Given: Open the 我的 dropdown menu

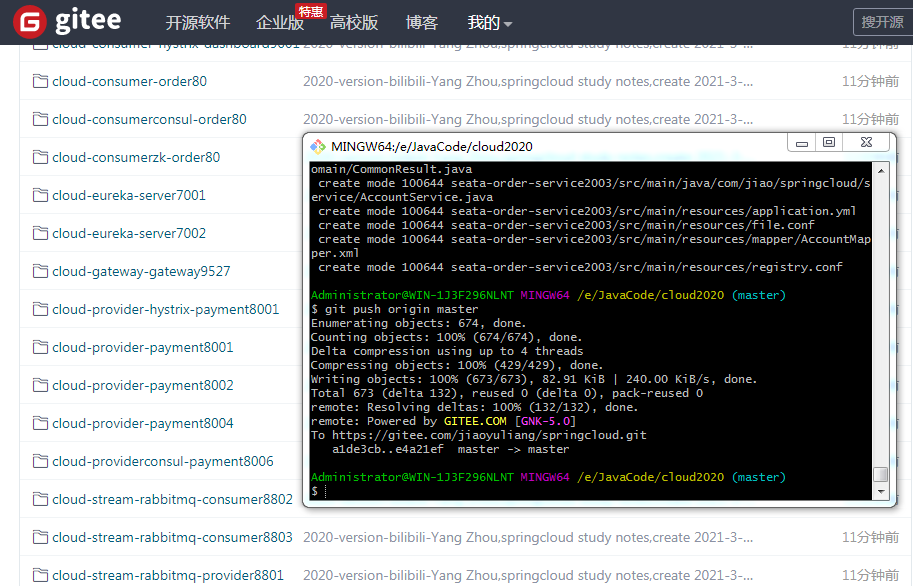Looking at the screenshot, I should click(x=490, y=23).
